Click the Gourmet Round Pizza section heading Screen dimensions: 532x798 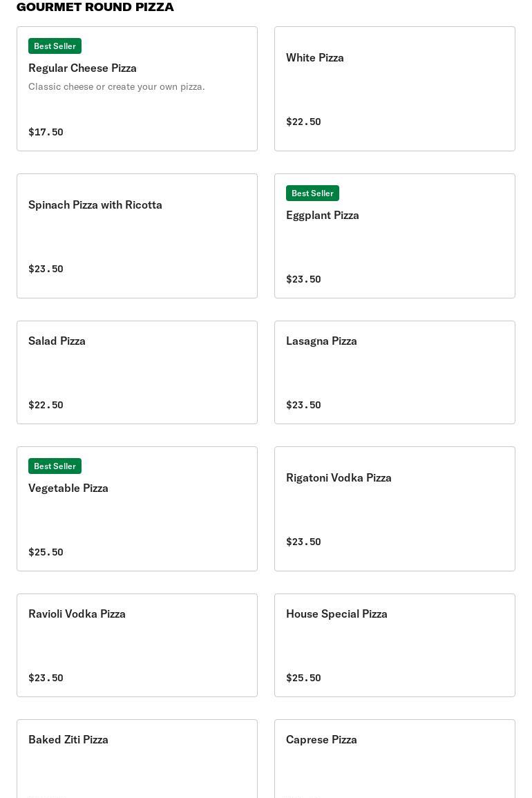tap(95, 7)
